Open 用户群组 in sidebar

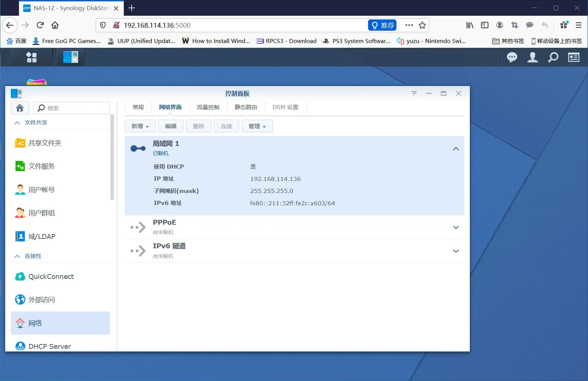(60, 213)
